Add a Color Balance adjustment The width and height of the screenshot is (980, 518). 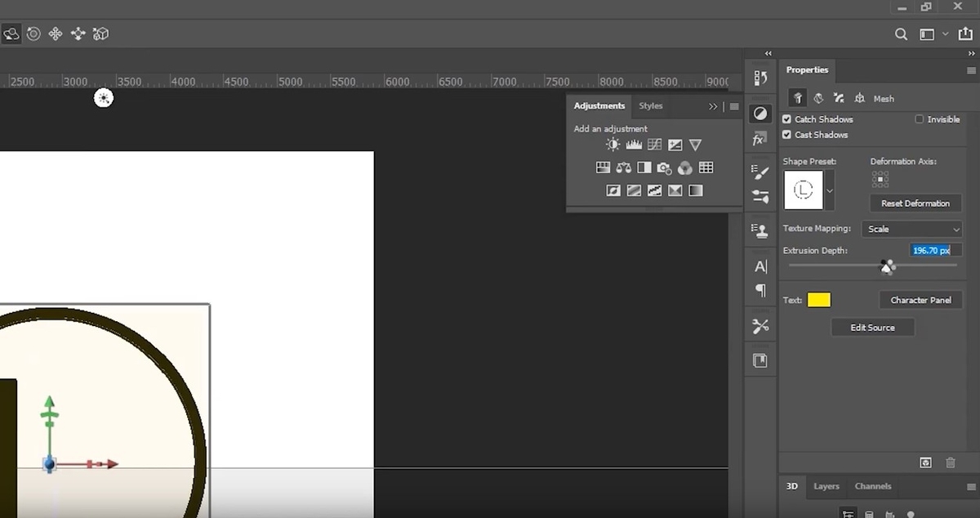coord(624,167)
